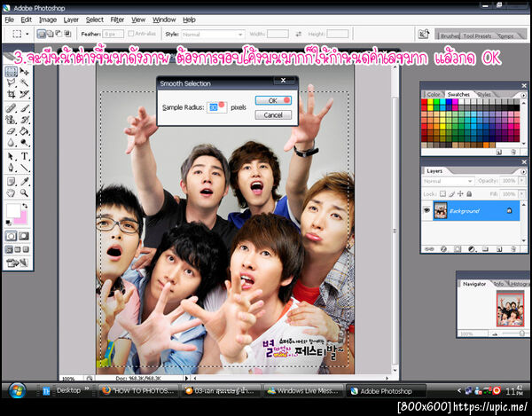Open Windows Start button
This screenshot has width=532, height=416.
tap(17, 390)
